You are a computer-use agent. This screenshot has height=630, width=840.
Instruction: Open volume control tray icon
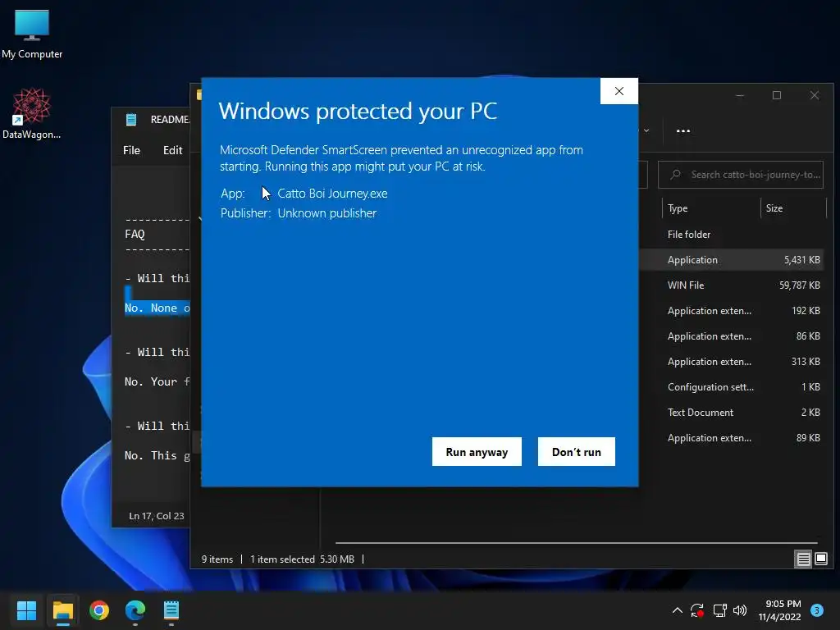(x=740, y=610)
